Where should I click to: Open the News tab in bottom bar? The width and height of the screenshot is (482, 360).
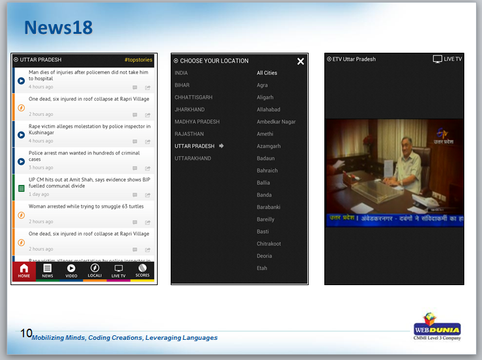pyautogui.click(x=47, y=271)
